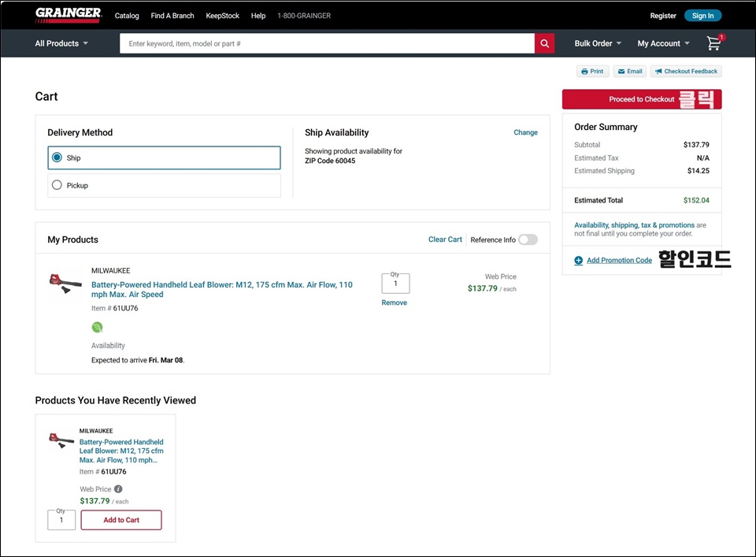Select the Pickup delivery method

pos(164,185)
